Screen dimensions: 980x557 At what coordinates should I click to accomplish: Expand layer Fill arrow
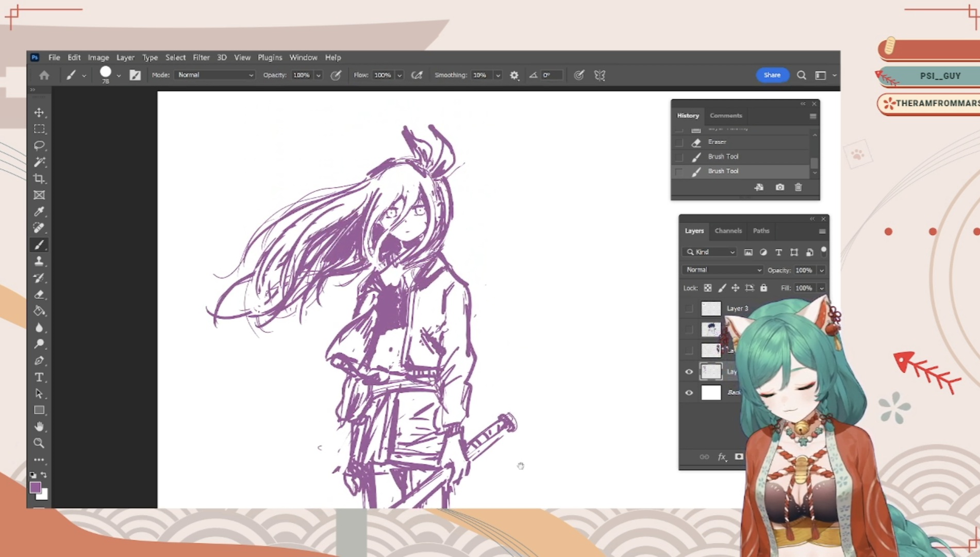(821, 288)
